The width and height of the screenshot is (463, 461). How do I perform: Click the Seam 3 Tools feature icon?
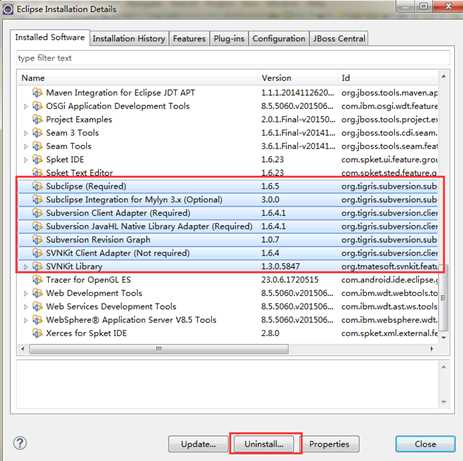pyautogui.click(x=37, y=133)
